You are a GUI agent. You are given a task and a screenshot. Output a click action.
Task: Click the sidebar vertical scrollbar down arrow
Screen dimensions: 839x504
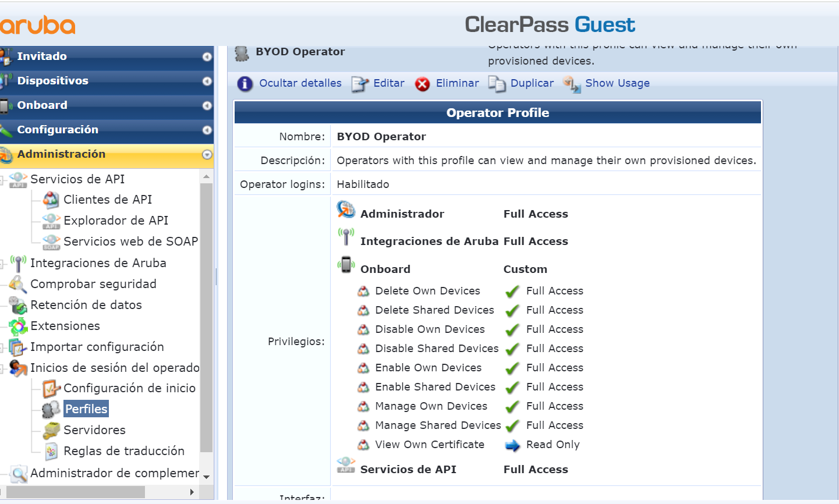[x=207, y=477]
